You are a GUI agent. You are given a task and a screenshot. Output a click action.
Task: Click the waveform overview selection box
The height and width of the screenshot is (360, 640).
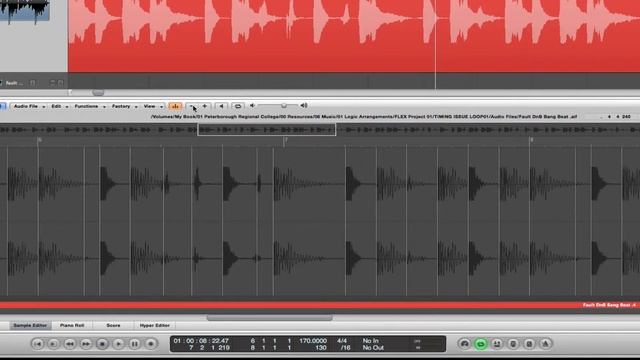pos(267,130)
